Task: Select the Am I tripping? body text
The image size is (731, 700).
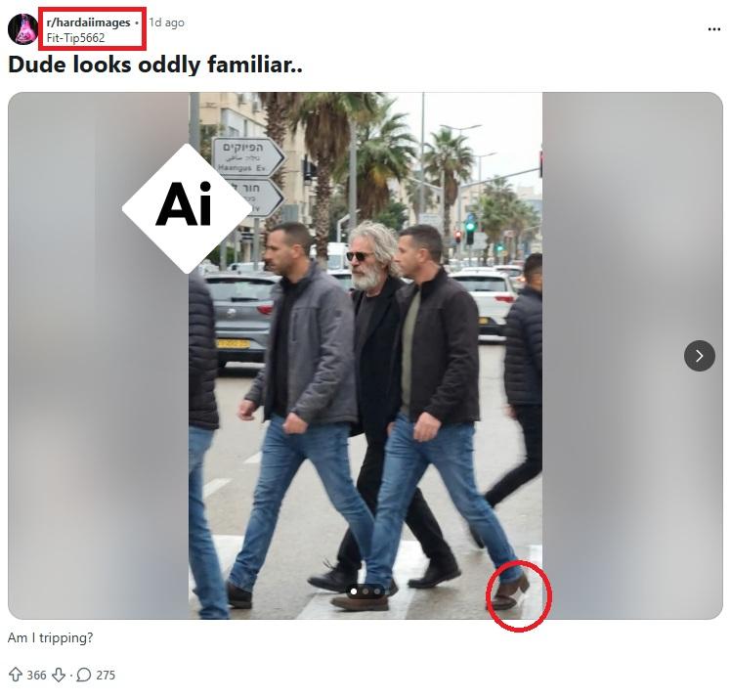Action: [x=51, y=637]
